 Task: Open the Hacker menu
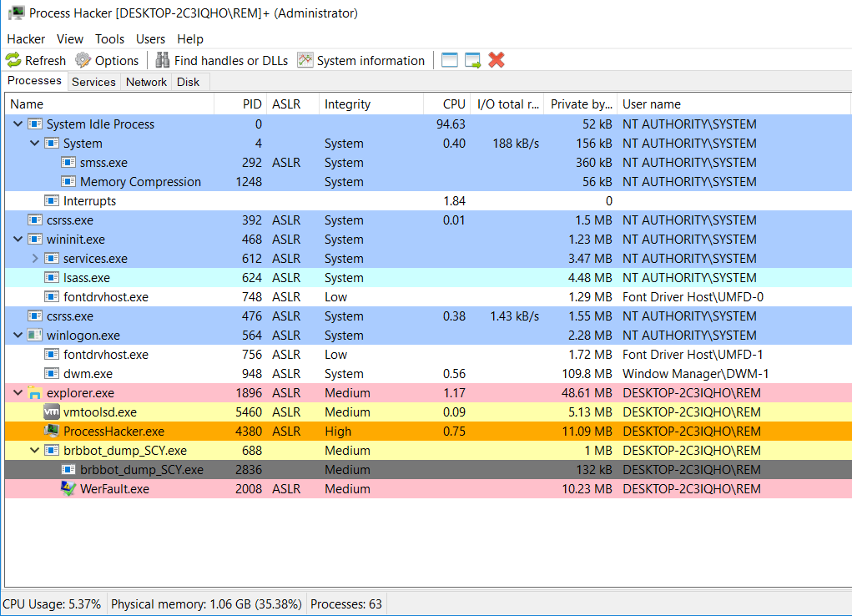pos(26,38)
